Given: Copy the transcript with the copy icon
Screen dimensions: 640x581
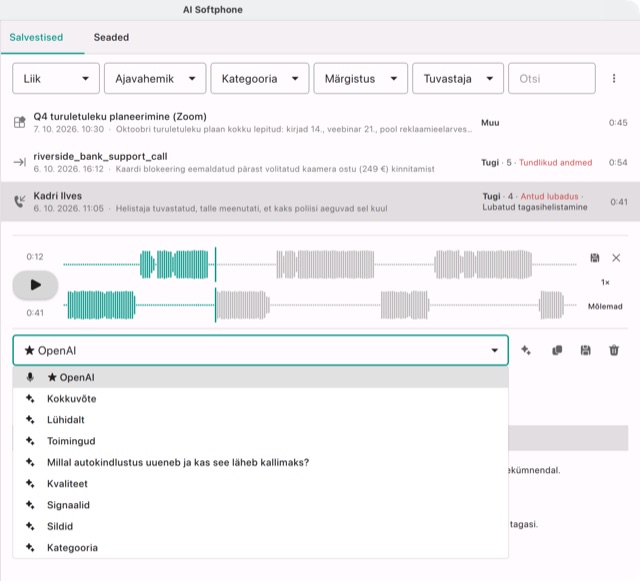Looking at the screenshot, I should [557, 350].
